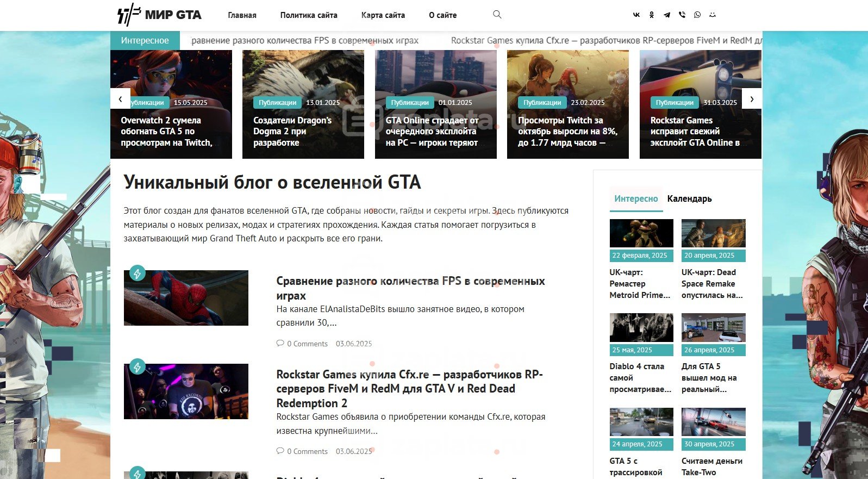Open GTA Online exploit carousel card title
This screenshot has height=479, width=868.
tap(432, 132)
